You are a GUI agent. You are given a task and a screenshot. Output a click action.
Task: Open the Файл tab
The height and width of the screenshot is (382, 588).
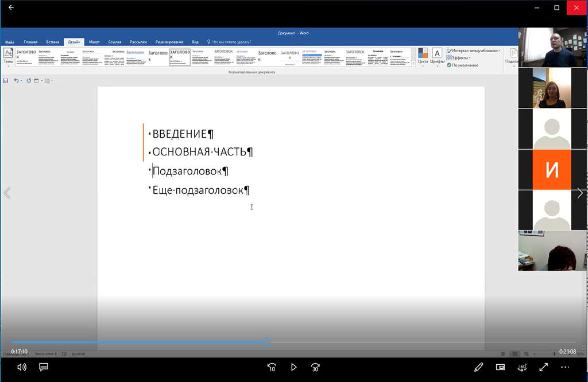[x=10, y=42]
